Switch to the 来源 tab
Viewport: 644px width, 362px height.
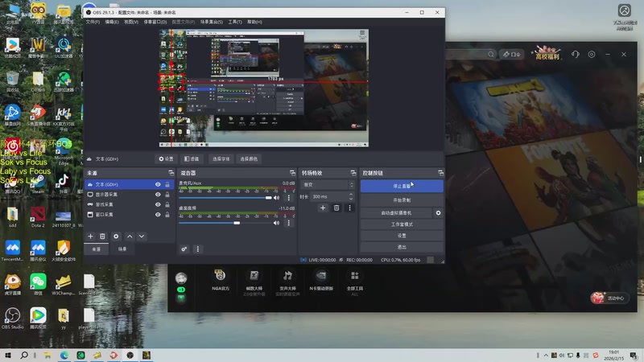click(x=96, y=249)
